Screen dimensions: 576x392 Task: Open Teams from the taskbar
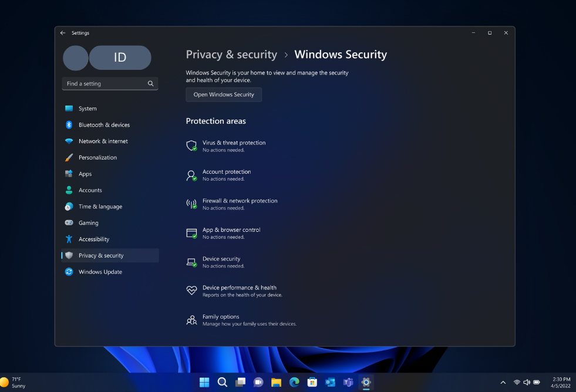pyautogui.click(x=348, y=383)
